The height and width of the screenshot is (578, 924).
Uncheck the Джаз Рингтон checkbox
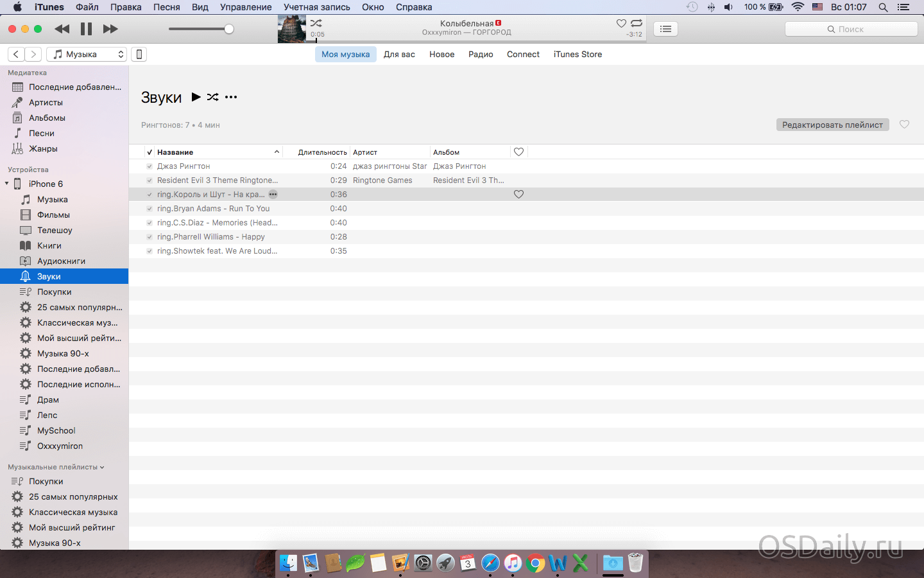coord(150,166)
